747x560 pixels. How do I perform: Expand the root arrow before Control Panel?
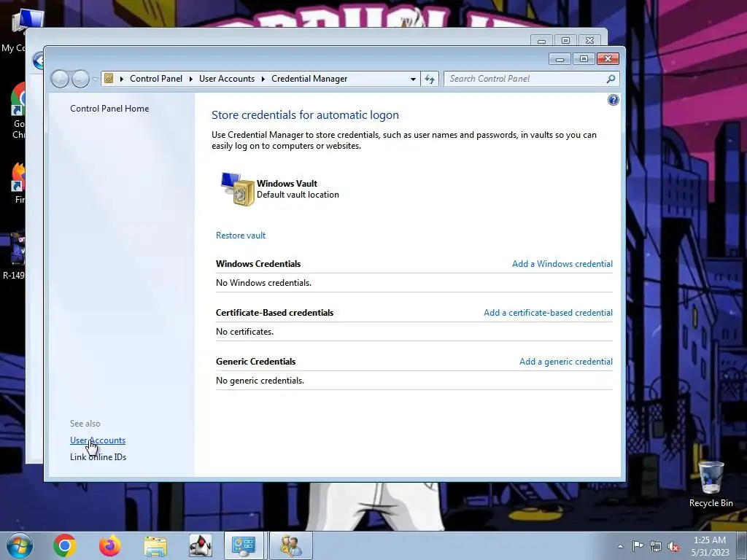[122, 79]
